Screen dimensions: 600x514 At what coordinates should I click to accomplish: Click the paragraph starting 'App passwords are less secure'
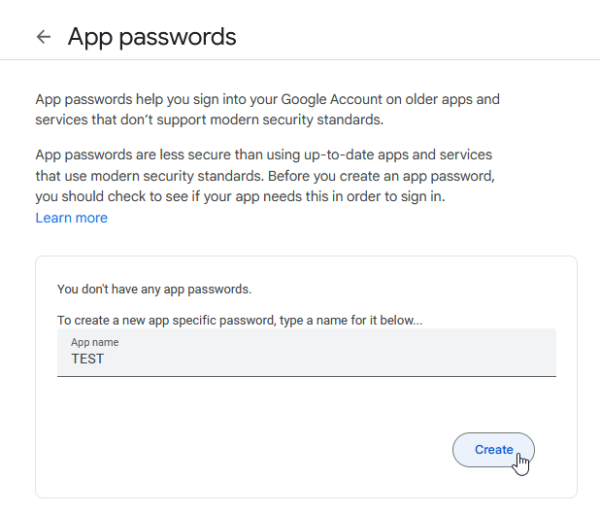click(x=265, y=176)
